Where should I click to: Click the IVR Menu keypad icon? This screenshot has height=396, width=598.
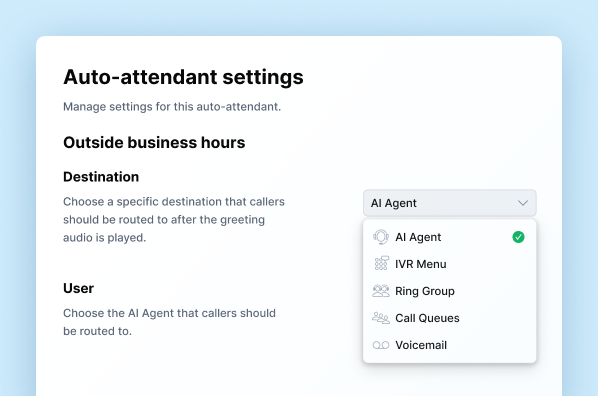[x=381, y=264]
